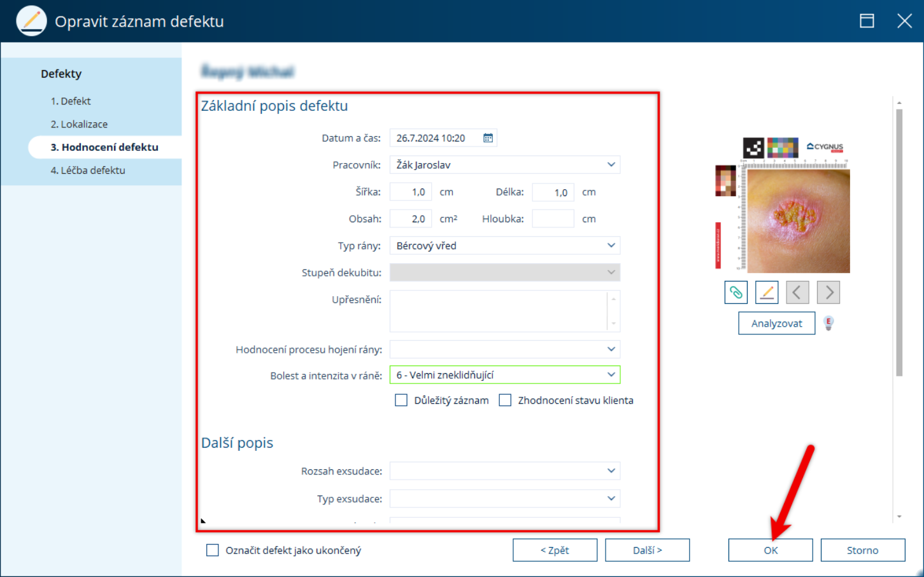The width and height of the screenshot is (924, 577).
Task: Cancel editing with Storno
Action: coord(863,550)
